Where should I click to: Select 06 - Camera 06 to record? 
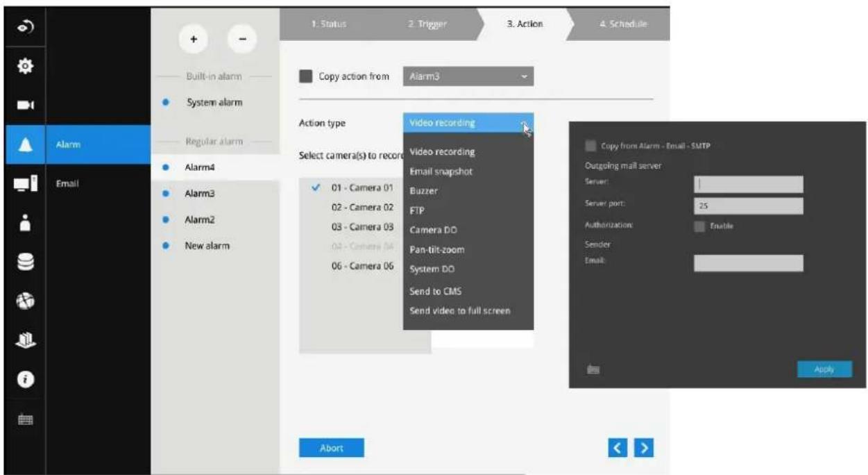(x=362, y=266)
